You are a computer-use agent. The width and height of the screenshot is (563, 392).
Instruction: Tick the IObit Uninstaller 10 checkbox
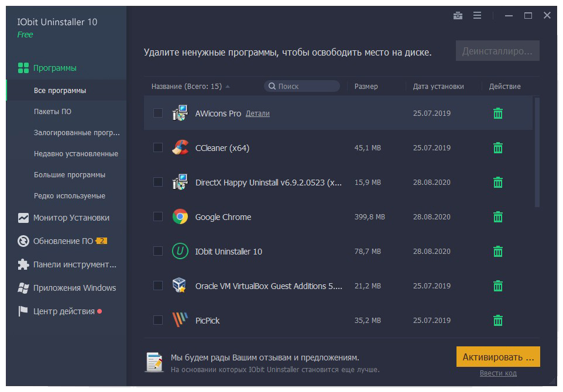pos(158,251)
